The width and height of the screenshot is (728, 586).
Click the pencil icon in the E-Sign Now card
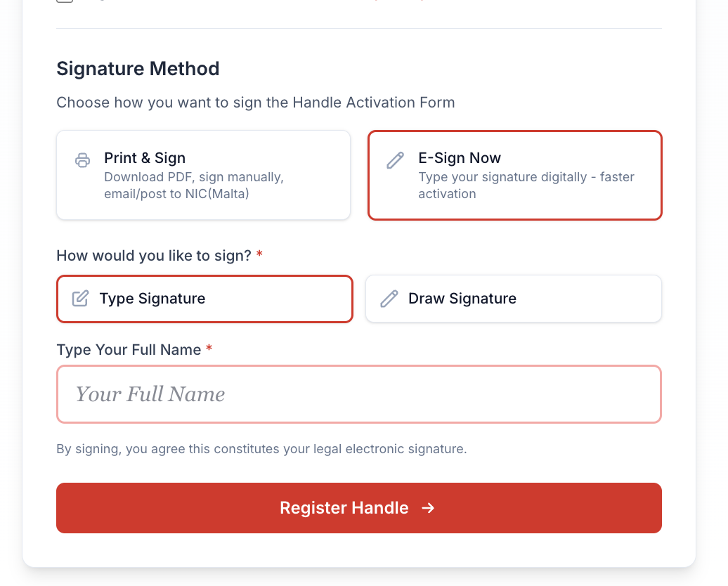tap(395, 160)
